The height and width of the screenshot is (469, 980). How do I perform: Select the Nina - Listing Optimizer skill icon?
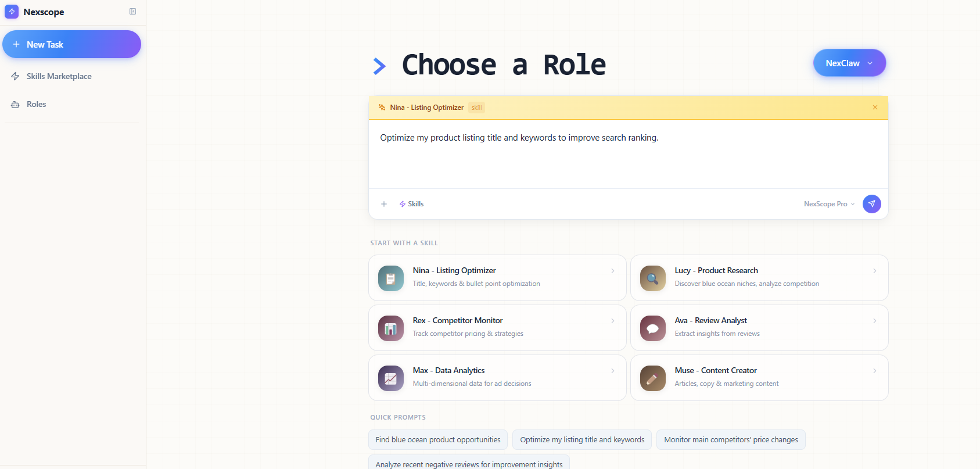click(390, 278)
